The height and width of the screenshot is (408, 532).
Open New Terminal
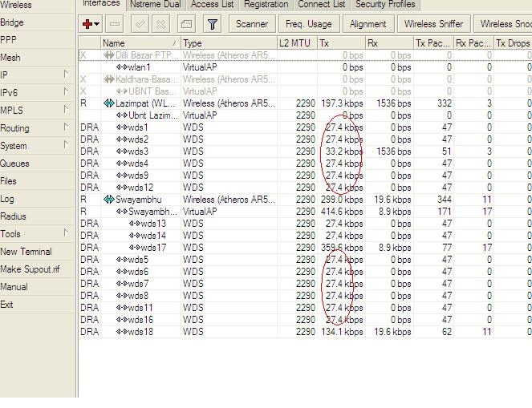(x=26, y=252)
